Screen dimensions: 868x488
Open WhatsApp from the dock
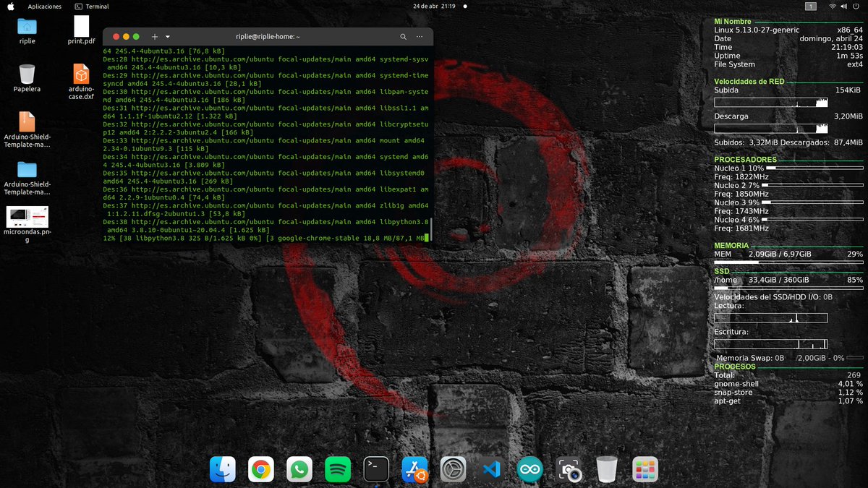pos(299,470)
